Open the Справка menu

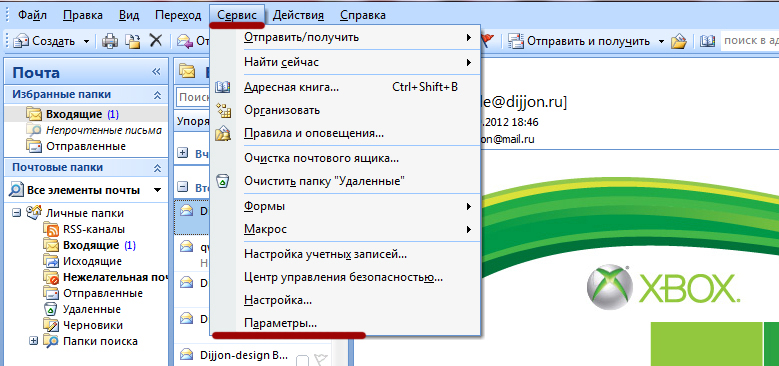(x=363, y=15)
